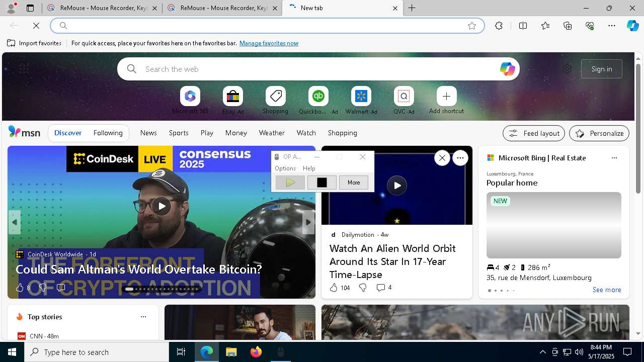The width and height of the screenshot is (644, 362).
Task: Open the Watch category
Action: point(306,133)
